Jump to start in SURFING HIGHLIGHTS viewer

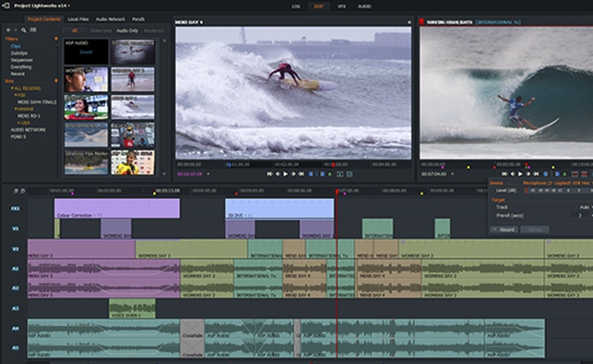coord(504,174)
